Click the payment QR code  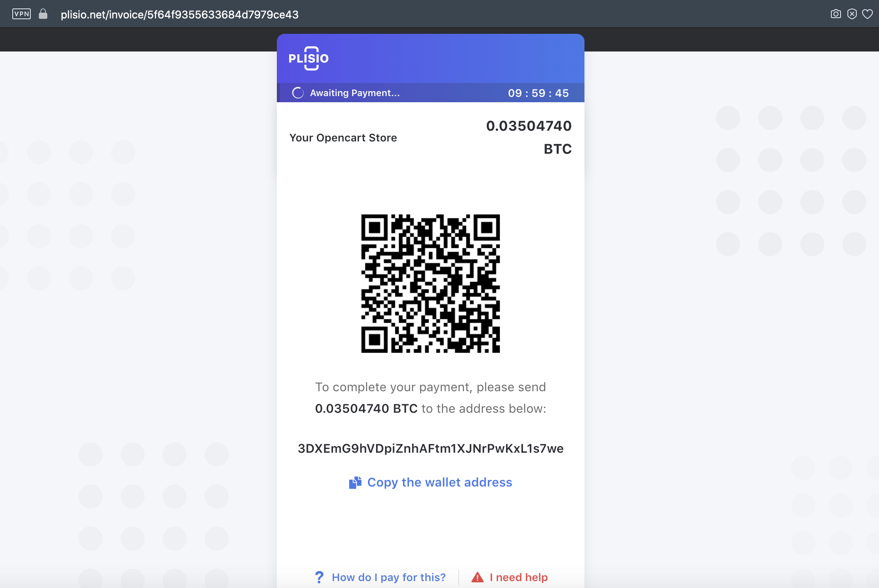tap(431, 284)
